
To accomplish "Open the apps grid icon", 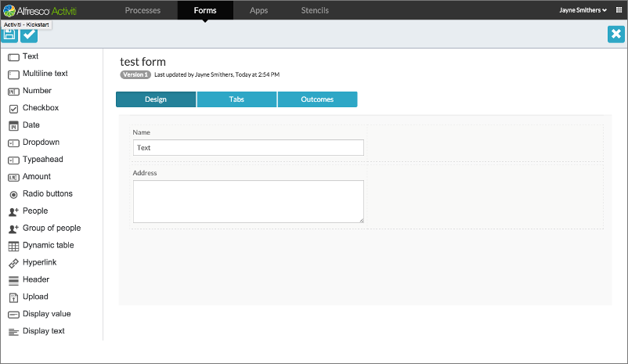I will click(619, 10).
